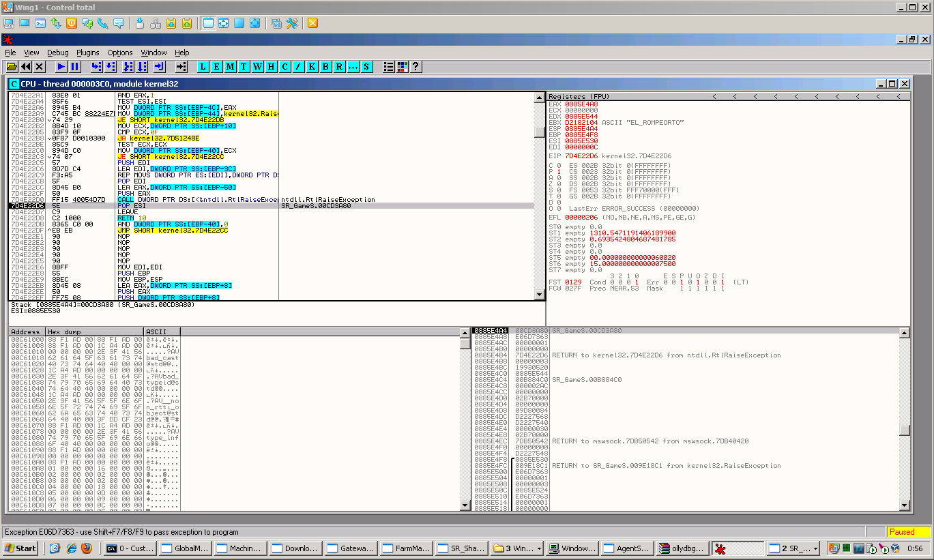The height and width of the screenshot is (560, 934).
Task: Show the Log window via the L button
Action: pyautogui.click(x=203, y=66)
